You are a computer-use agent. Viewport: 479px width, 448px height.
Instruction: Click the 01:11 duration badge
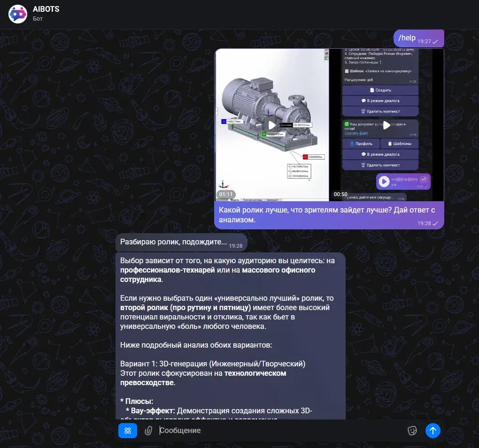point(226,194)
